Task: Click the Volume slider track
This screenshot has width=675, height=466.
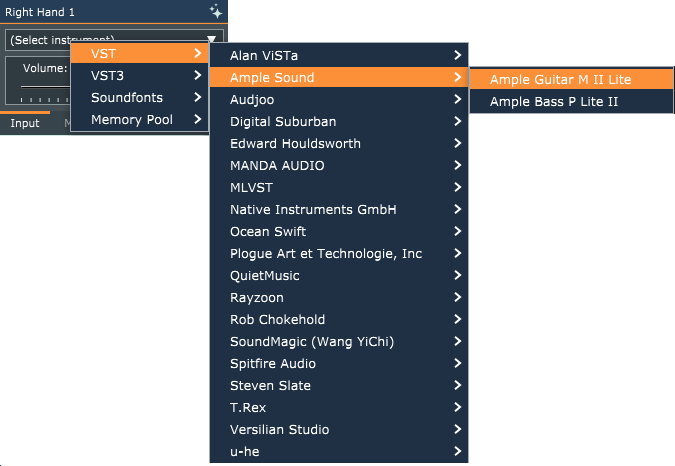Action: (45, 87)
